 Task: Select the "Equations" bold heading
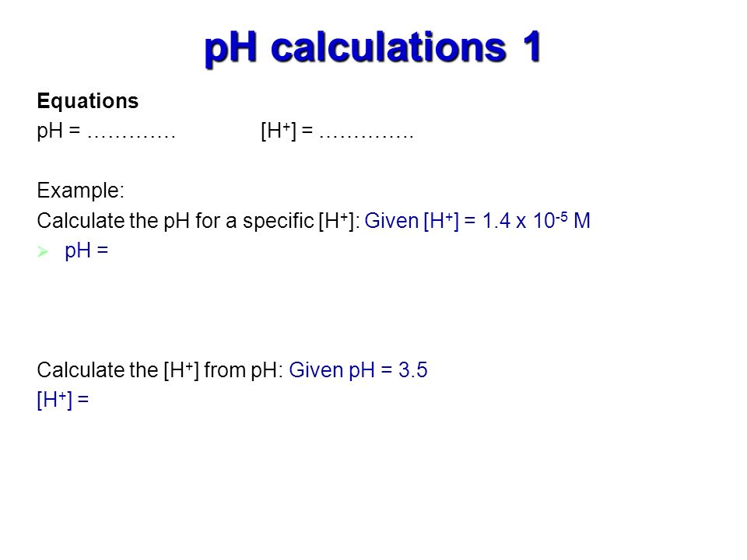(88, 101)
